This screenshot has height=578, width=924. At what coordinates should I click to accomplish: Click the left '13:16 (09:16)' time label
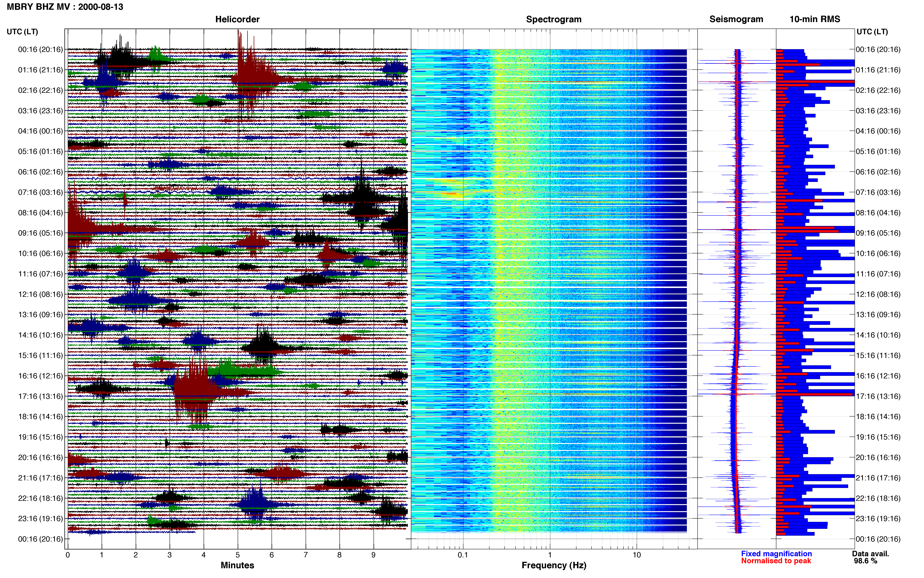[x=41, y=315]
